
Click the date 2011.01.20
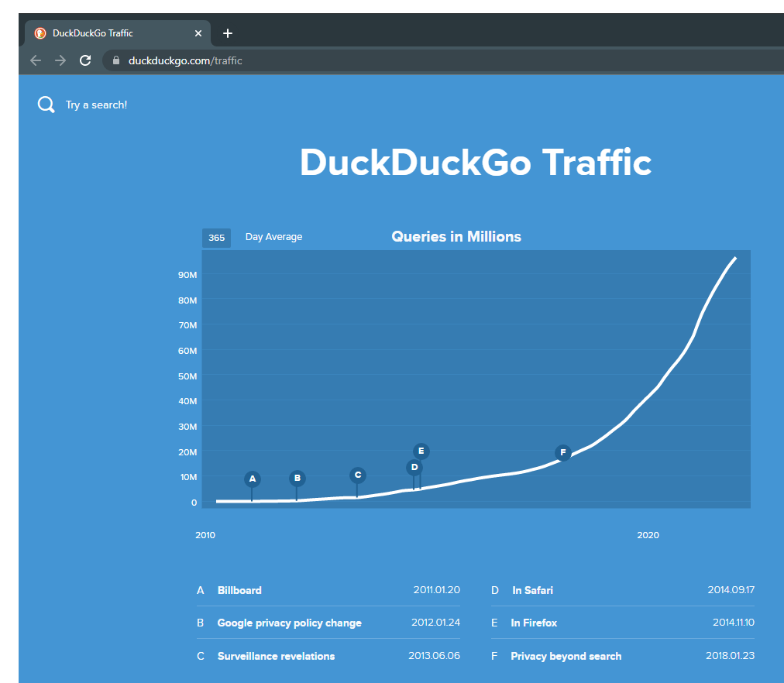click(436, 589)
